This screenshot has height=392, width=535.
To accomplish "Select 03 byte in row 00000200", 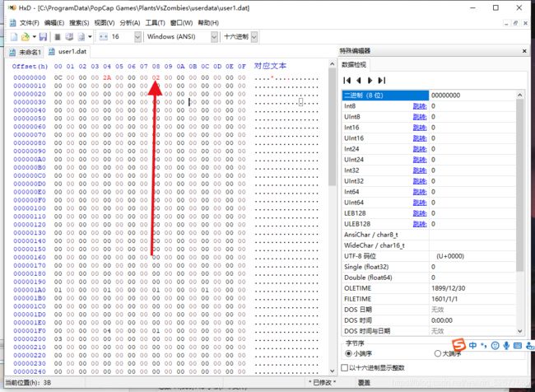I will coord(58,339).
